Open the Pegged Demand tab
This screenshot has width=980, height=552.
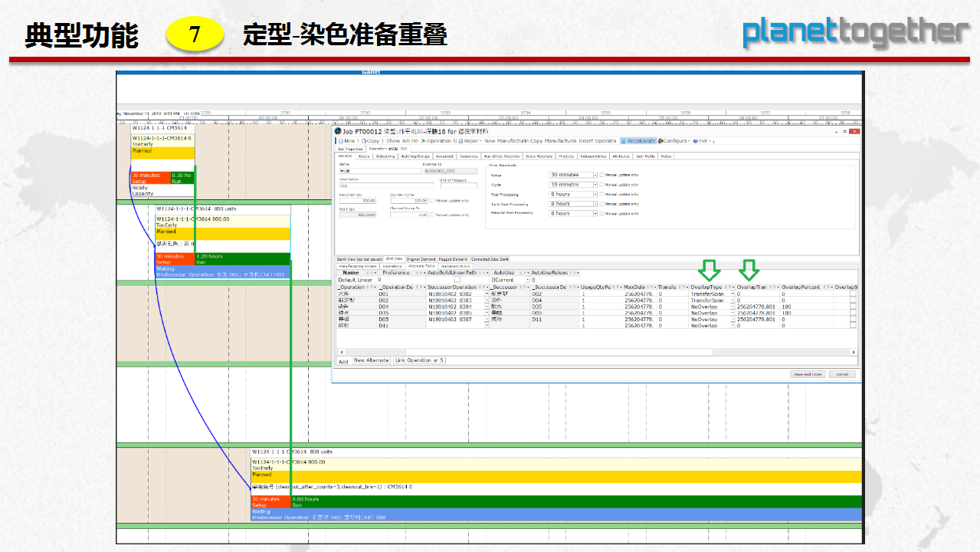click(x=451, y=259)
